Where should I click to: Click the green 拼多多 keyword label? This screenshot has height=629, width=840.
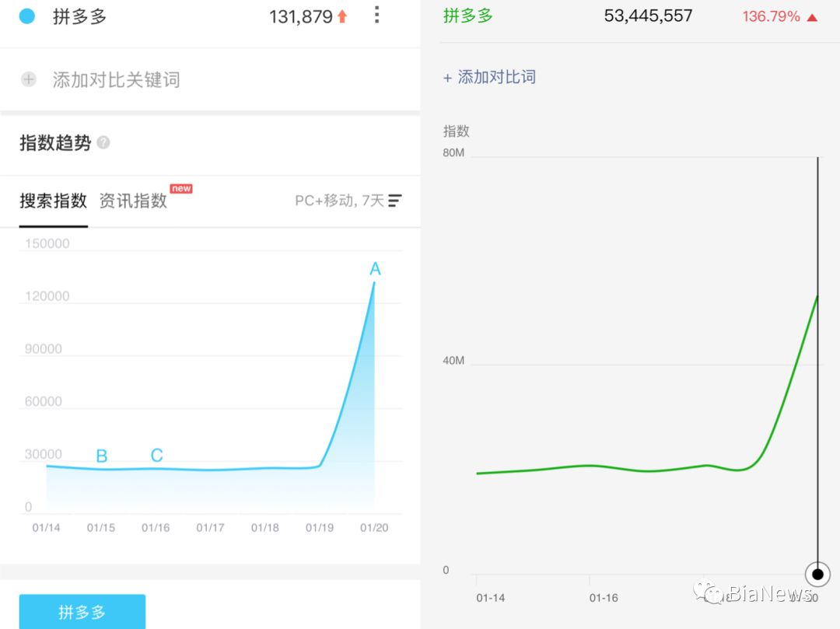pos(468,16)
